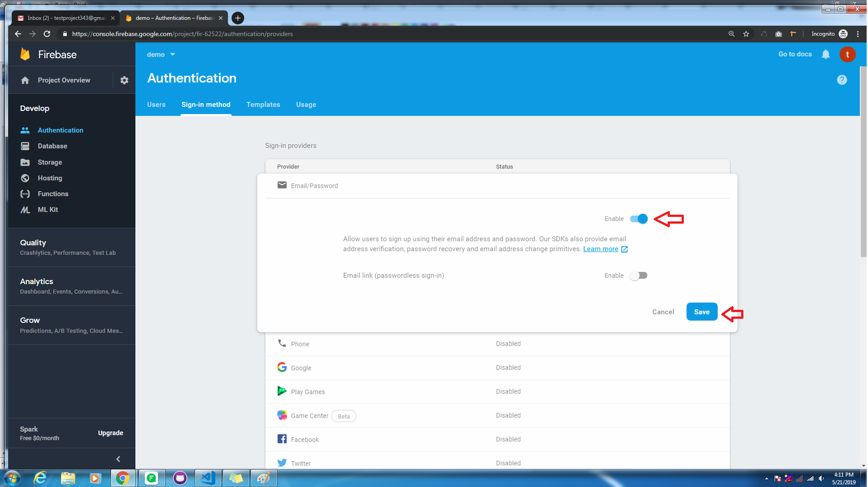Toggle the Email/Password Enable switch
The height and width of the screenshot is (487, 868).
click(x=640, y=219)
